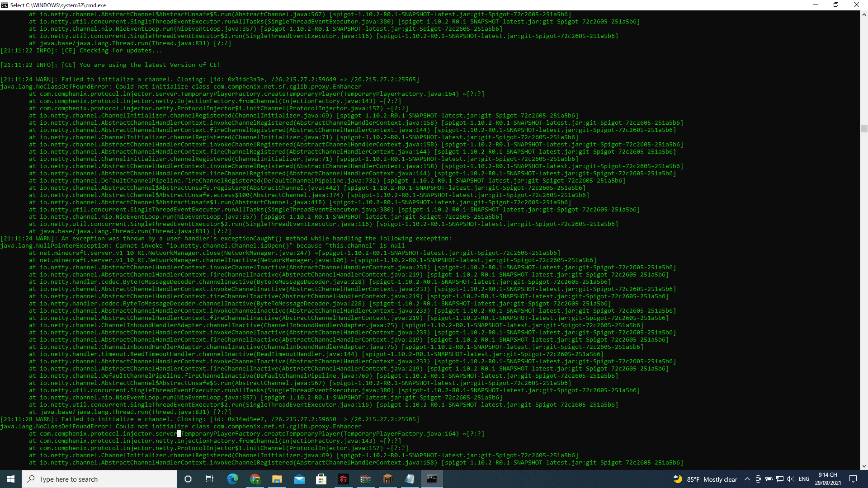Viewport: 868px width, 488px height.
Task: Open the volume control in the tray
Action: tap(790, 479)
